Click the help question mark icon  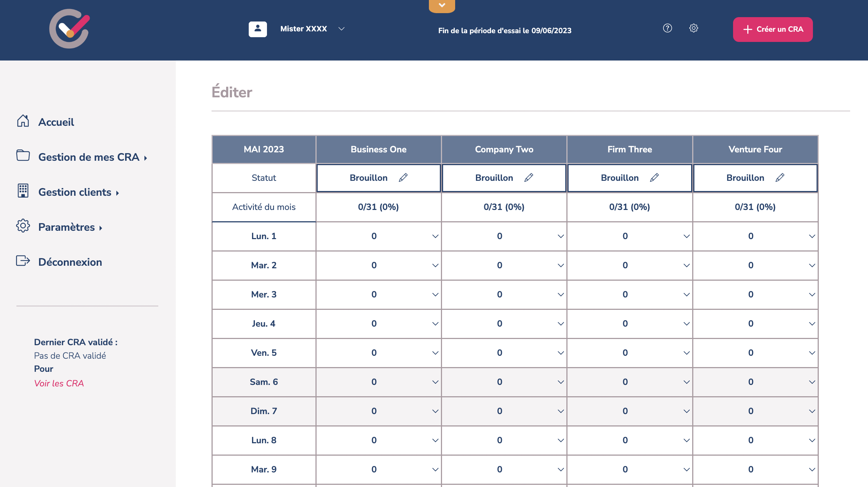[667, 28]
